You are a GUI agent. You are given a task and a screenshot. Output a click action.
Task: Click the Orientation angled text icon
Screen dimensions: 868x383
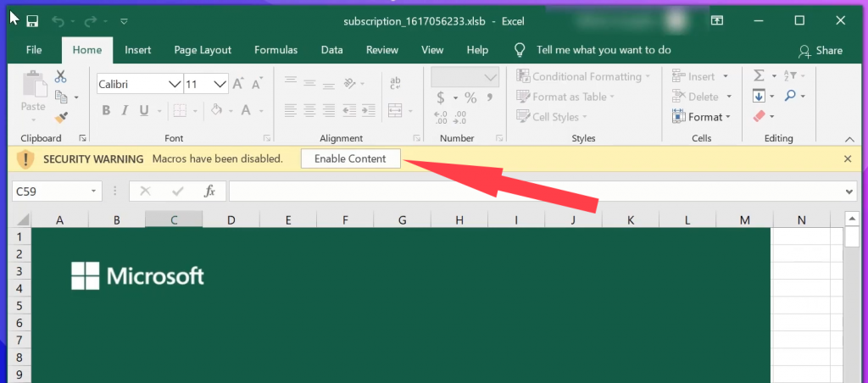[x=349, y=84]
